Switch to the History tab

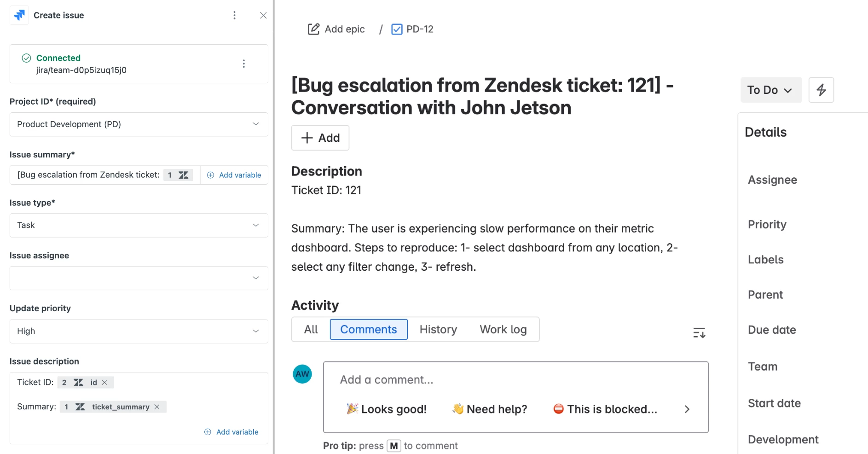(438, 329)
